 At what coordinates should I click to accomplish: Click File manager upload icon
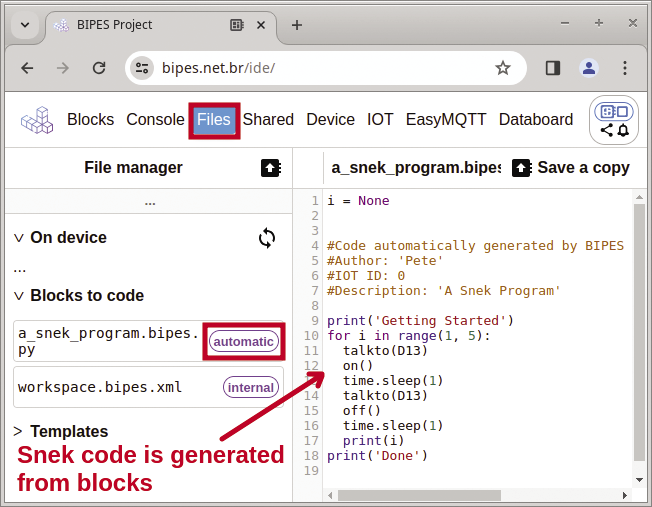271,168
